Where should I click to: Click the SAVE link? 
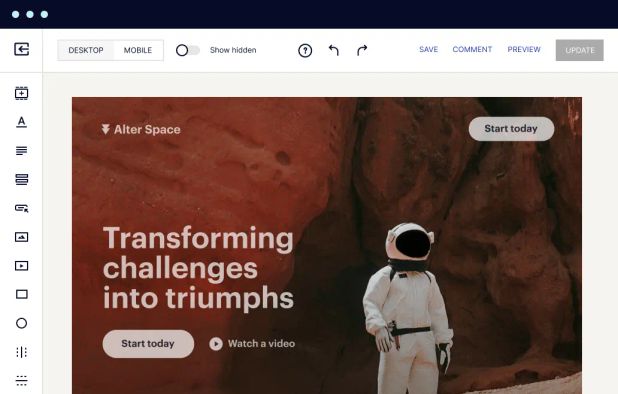tap(428, 50)
